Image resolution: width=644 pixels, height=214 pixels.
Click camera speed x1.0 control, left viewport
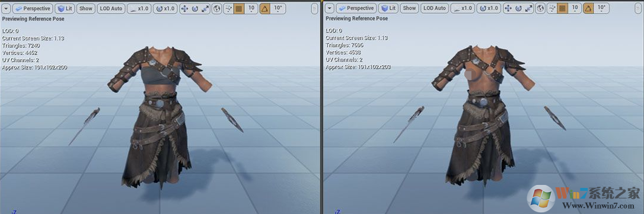(x=139, y=8)
